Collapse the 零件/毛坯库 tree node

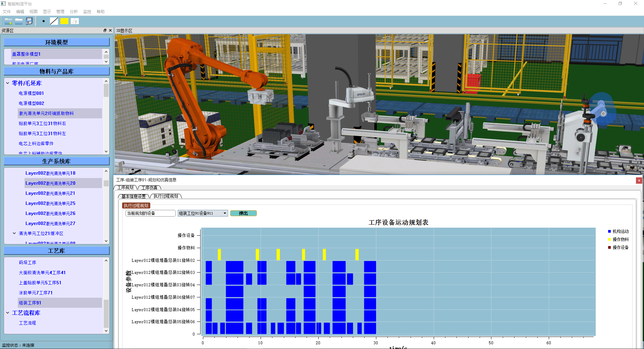8,83
